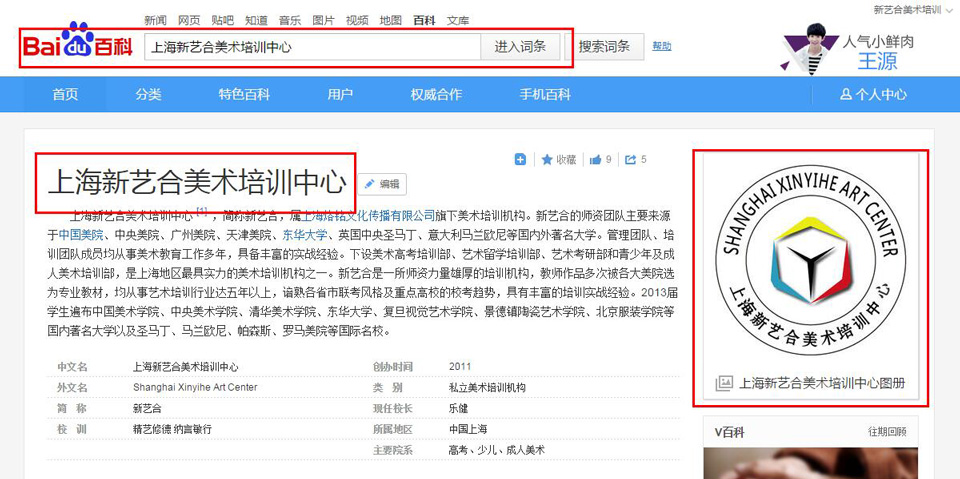The width and height of the screenshot is (960, 479).
Task: Click the share arrow icon
Action: [631, 160]
